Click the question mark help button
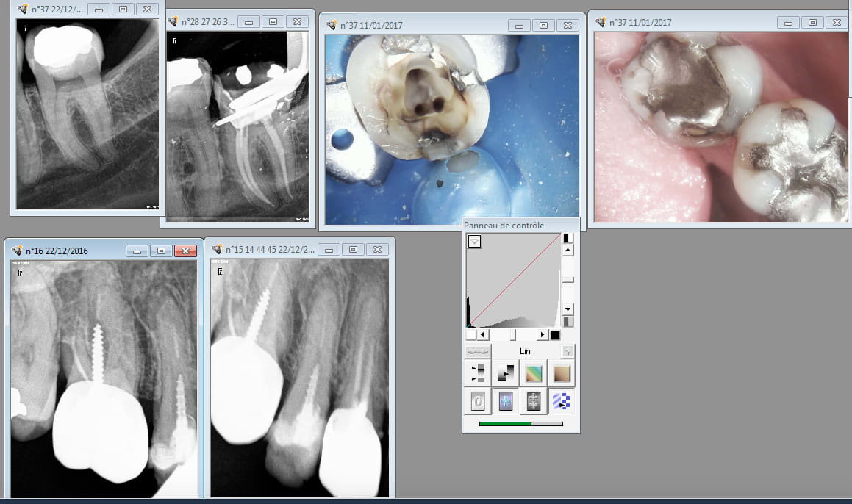Image resolution: width=852 pixels, height=504 pixels. 568,351
